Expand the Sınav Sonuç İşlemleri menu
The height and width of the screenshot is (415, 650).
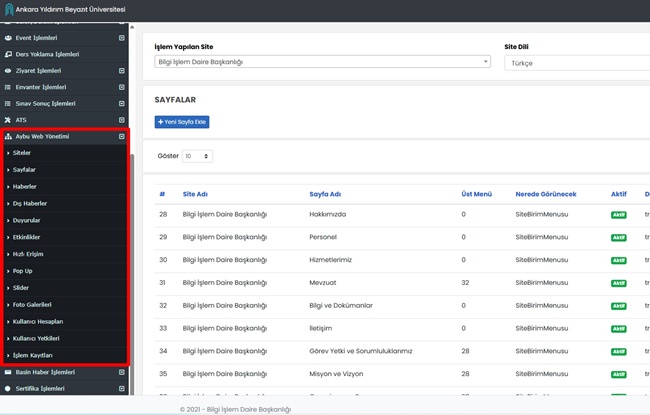[121, 104]
